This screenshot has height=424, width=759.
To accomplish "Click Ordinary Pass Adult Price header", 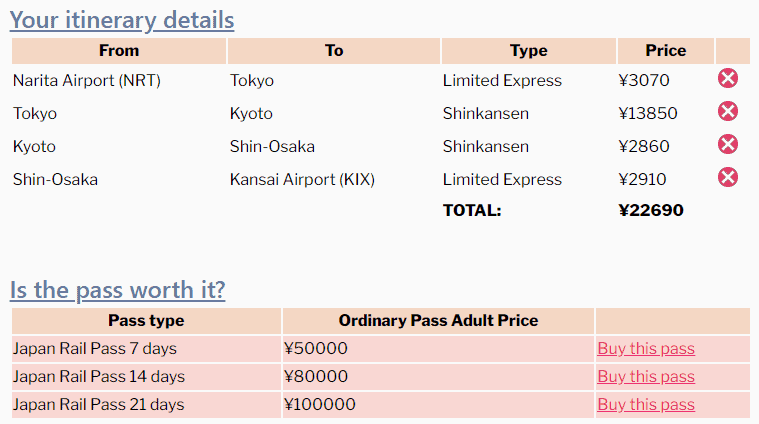I will pos(438,320).
